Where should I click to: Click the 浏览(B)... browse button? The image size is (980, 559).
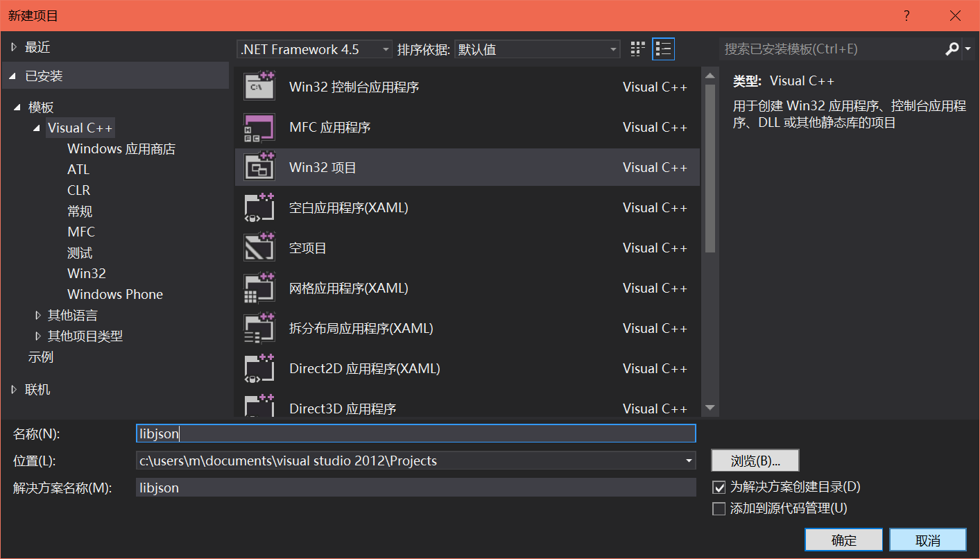755,461
